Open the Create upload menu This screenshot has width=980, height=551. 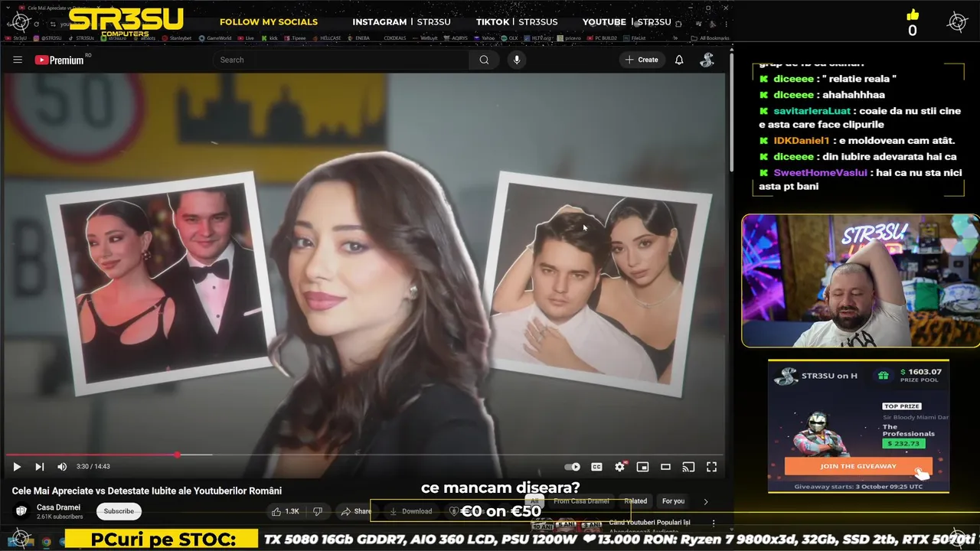click(642, 60)
